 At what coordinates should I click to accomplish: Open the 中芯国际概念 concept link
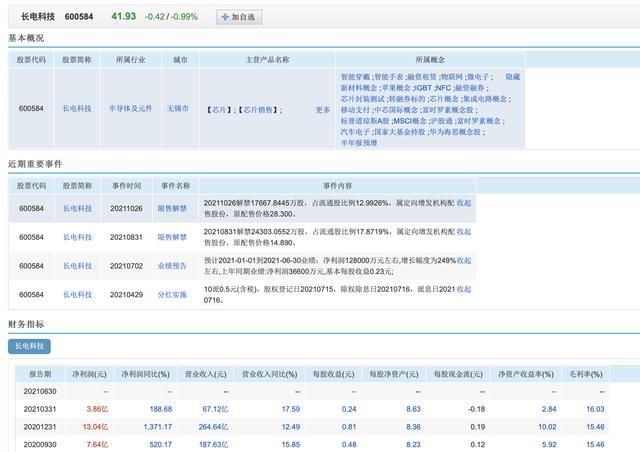point(396,109)
